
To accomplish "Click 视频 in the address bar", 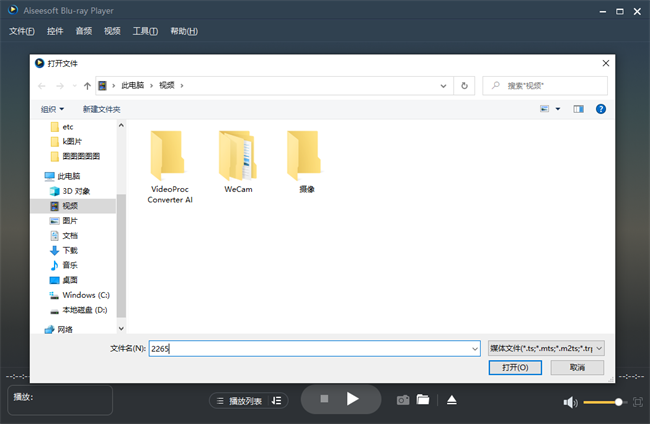I will (167, 85).
